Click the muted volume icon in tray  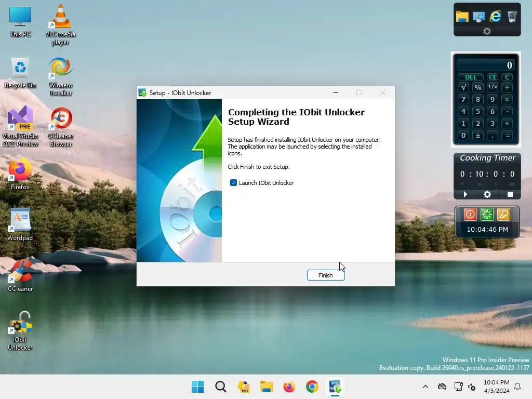(472, 387)
